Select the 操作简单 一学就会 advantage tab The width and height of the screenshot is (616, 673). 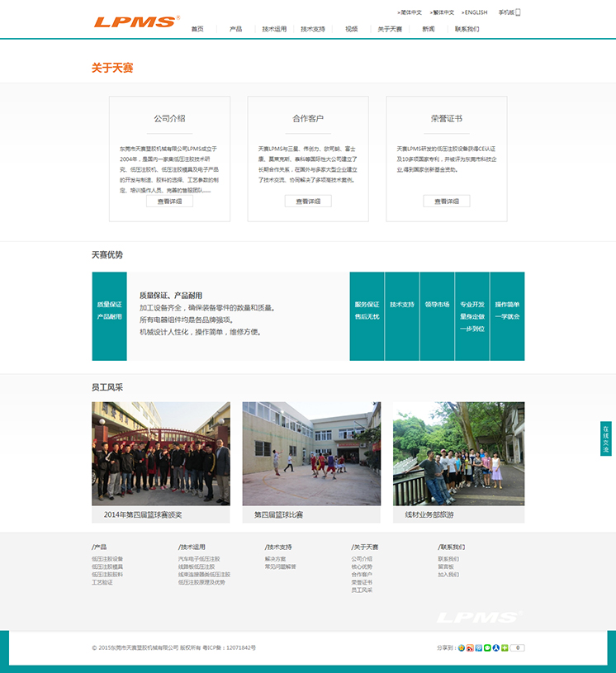coord(507,316)
